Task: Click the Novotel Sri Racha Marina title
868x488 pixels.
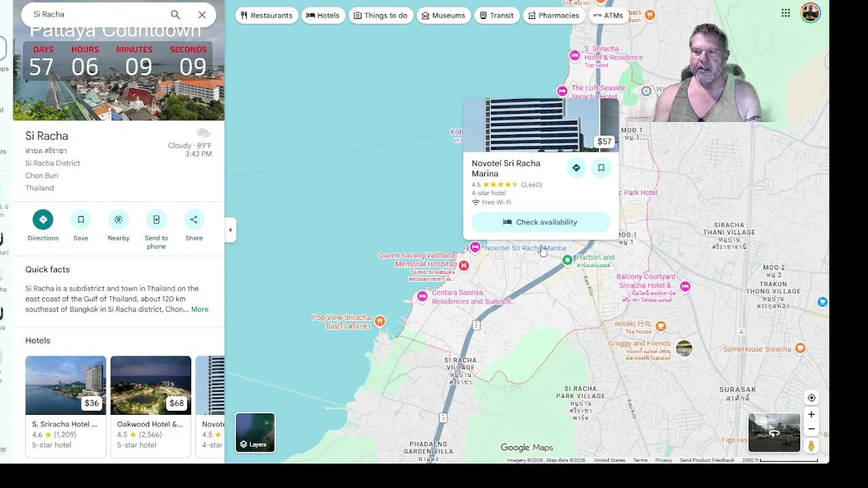Action: coord(506,168)
